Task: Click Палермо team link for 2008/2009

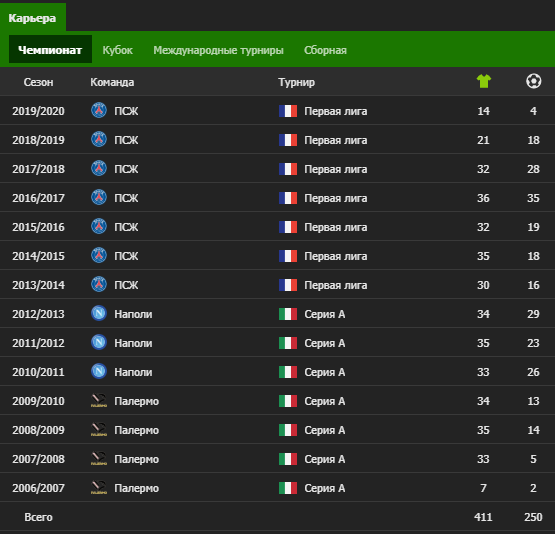Action: [x=136, y=430]
